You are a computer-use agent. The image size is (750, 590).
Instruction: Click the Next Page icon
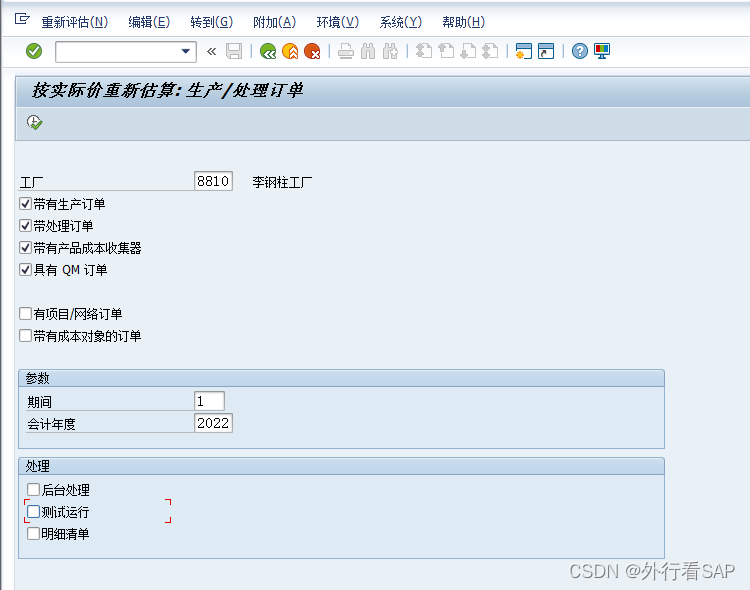pyautogui.click(x=468, y=51)
